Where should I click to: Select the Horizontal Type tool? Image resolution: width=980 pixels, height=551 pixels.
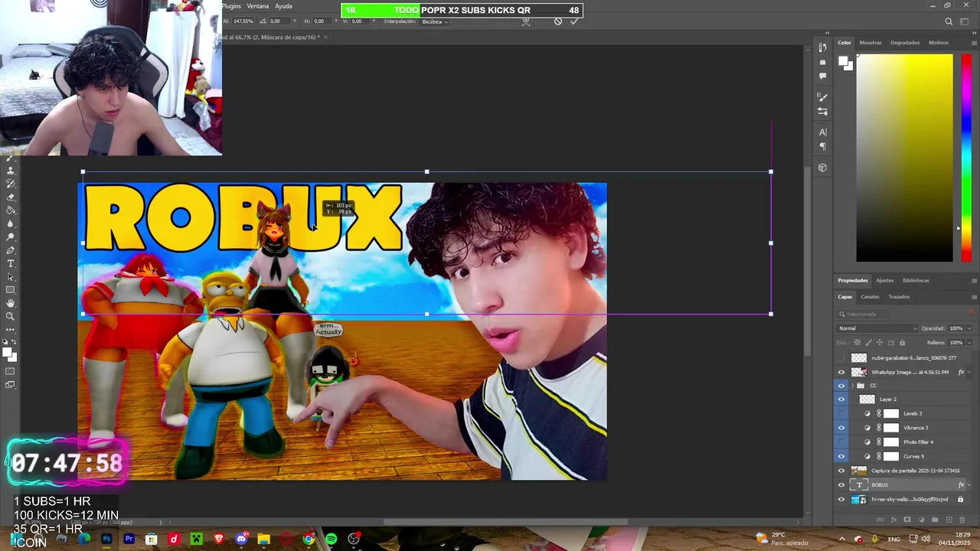tap(11, 263)
